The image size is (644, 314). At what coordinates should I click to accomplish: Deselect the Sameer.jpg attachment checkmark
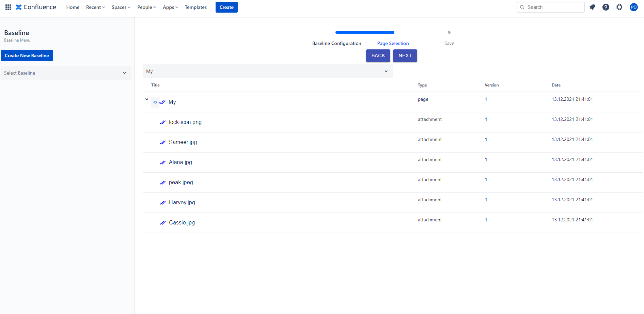pos(162,142)
